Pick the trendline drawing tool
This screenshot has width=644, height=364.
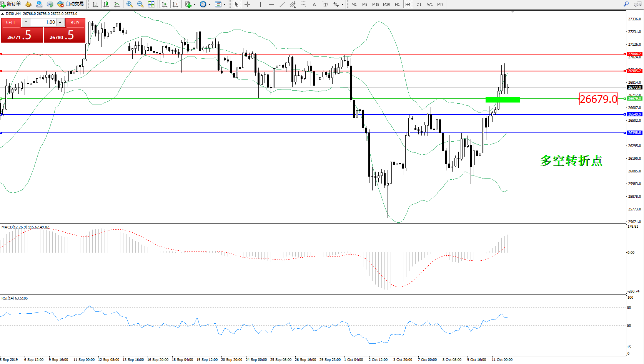pyautogui.click(x=282, y=4)
